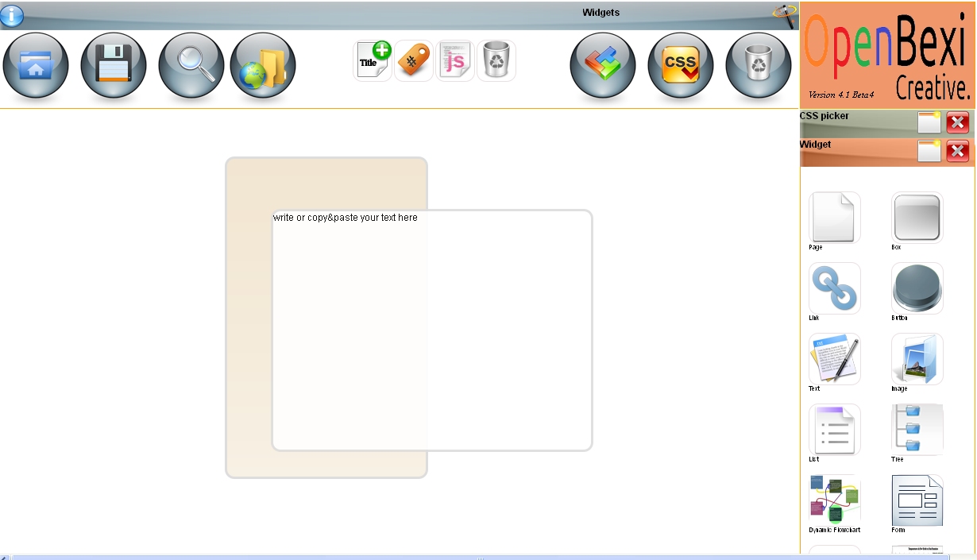The height and width of the screenshot is (560, 977).
Task: Select the Tree widget
Action: click(917, 429)
